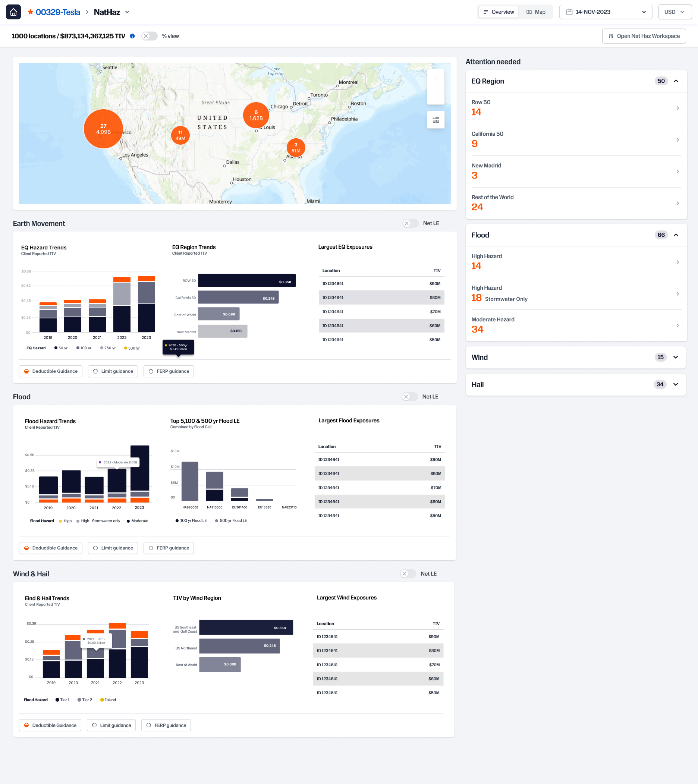This screenshot has width=698, height=784.
Task: Open the USD currency dropdown
Action: (675, 12)
